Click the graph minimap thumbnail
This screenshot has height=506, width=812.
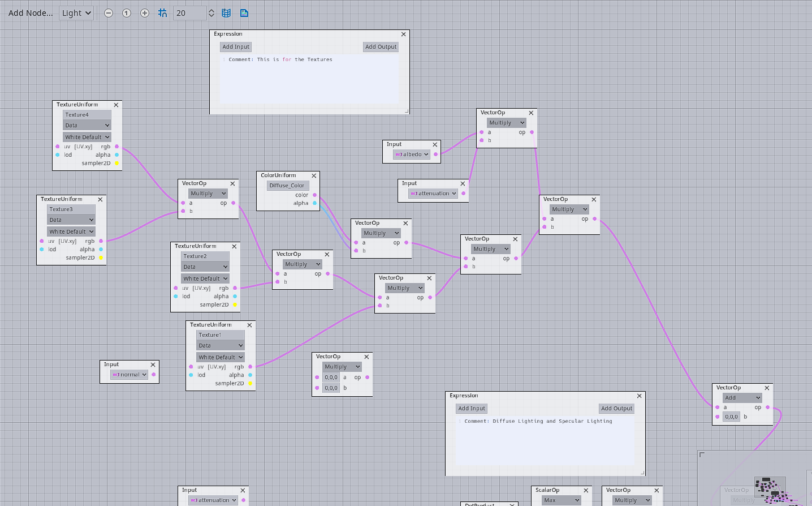pyautogui.click(x=755, y=478)
